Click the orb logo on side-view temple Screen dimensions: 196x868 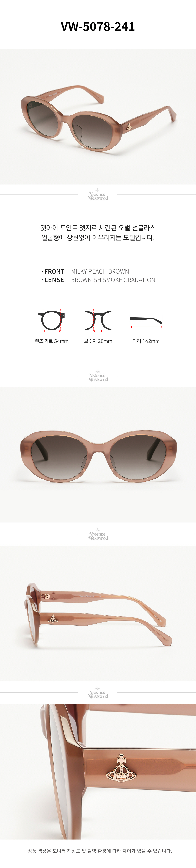(x=53, y=618)
